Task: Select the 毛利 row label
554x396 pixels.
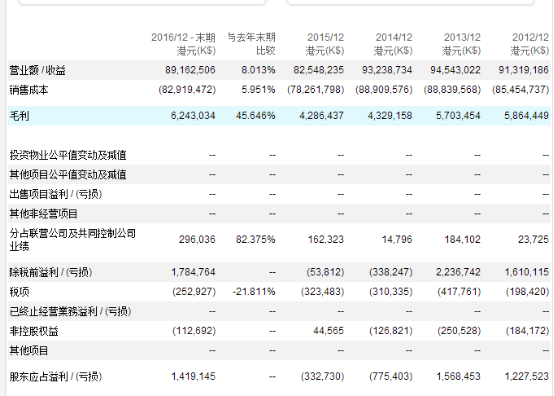Action: pyautogui.click(x=19, y=116)
